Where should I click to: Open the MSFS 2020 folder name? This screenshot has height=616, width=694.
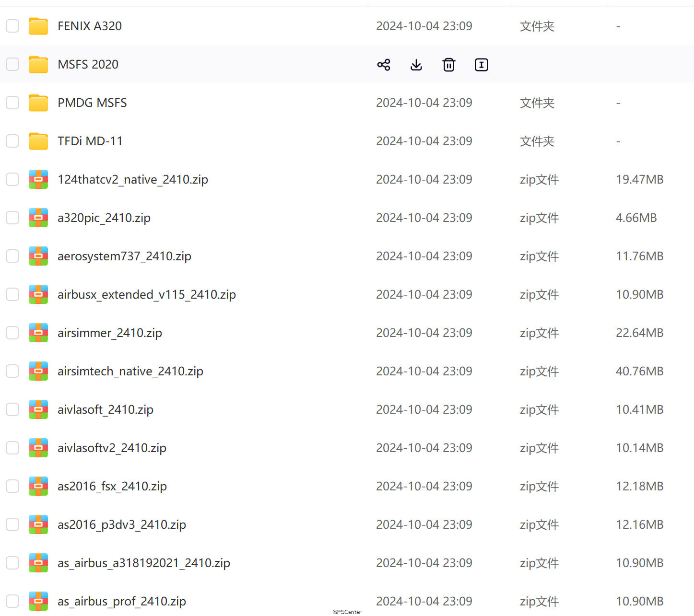coord(88,64)
